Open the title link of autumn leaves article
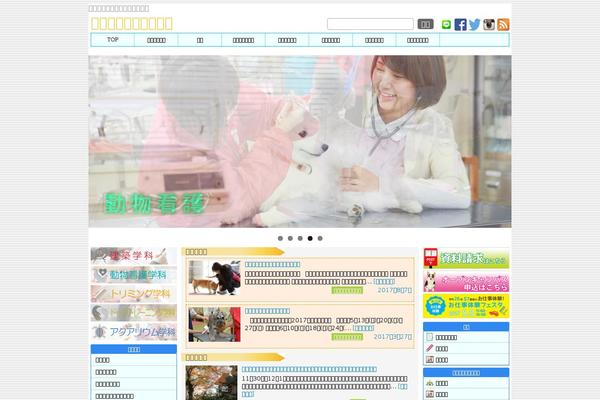 (x=309, y=369)
